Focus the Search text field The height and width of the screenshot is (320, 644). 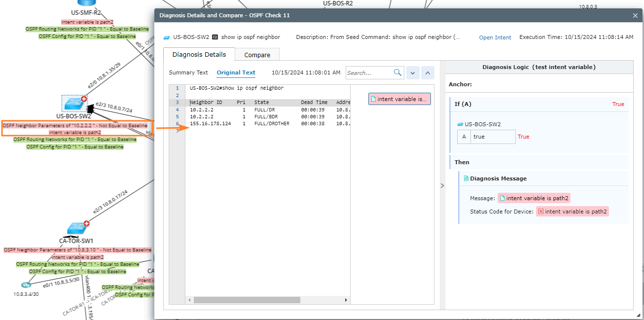(x=370, y=73)
